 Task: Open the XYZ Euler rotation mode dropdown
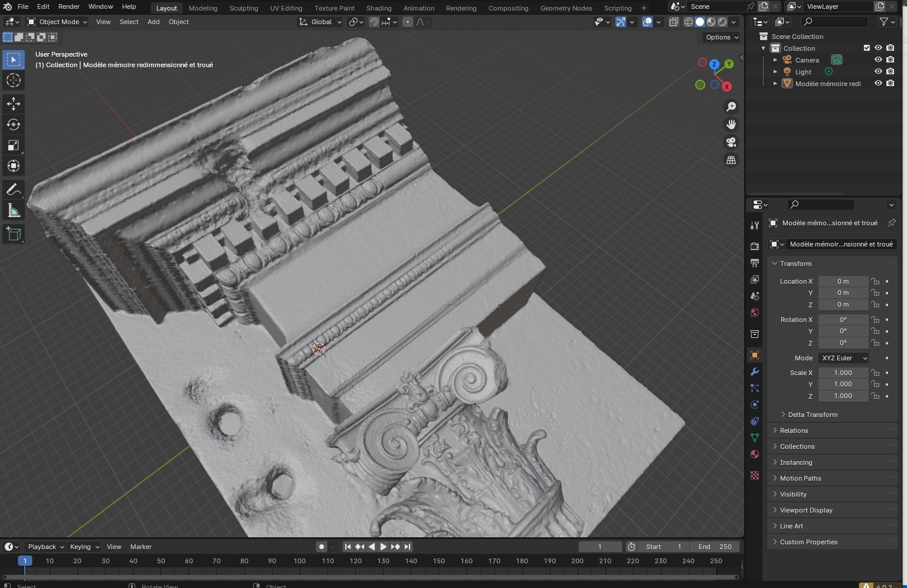click(x=844, y=358)
